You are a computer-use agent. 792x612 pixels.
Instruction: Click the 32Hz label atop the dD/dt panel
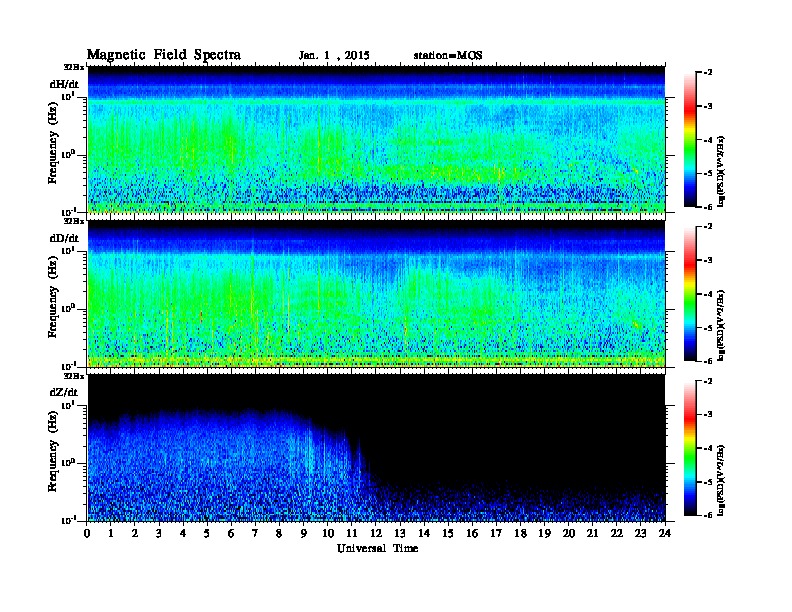click(x=73, y=221)
